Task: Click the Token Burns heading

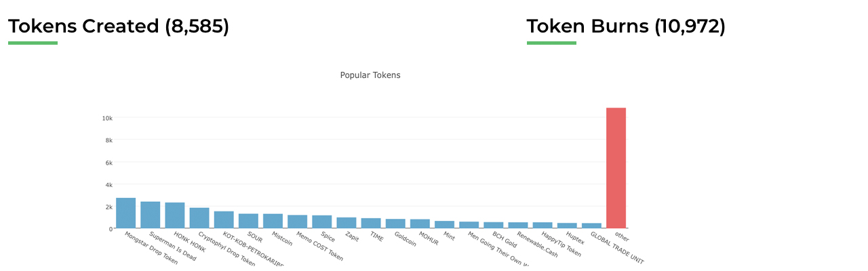Action: [626, 26]
